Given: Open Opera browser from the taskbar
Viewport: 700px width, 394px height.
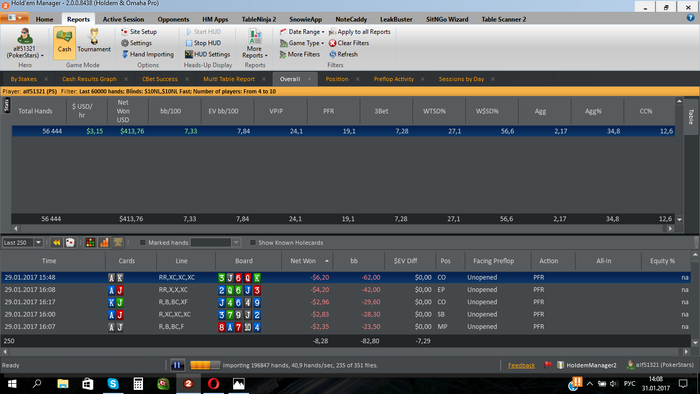Looking at the screenshot, I should coord(213,384).
